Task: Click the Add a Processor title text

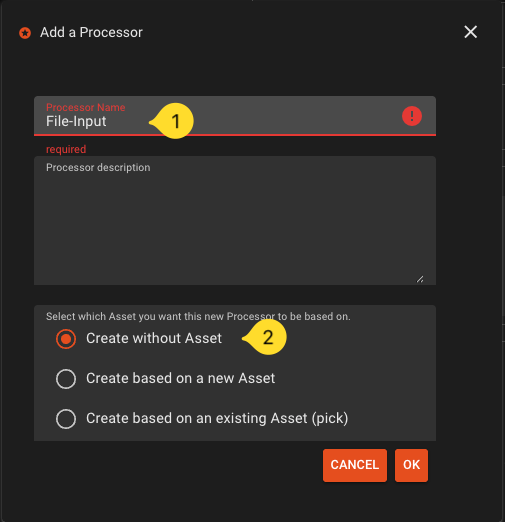Action: tap(91, 32)
